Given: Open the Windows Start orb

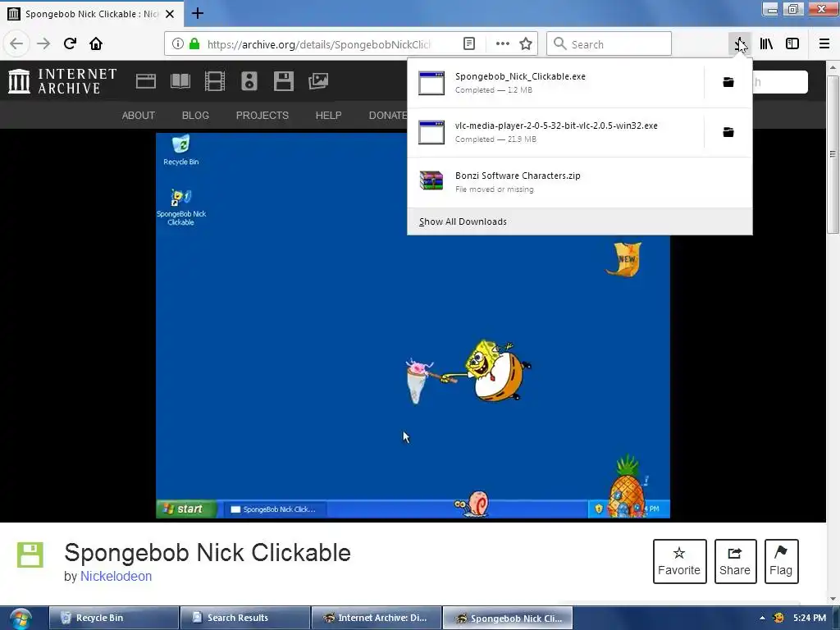Looking at the screenshot, I should [x=20, y=619].
